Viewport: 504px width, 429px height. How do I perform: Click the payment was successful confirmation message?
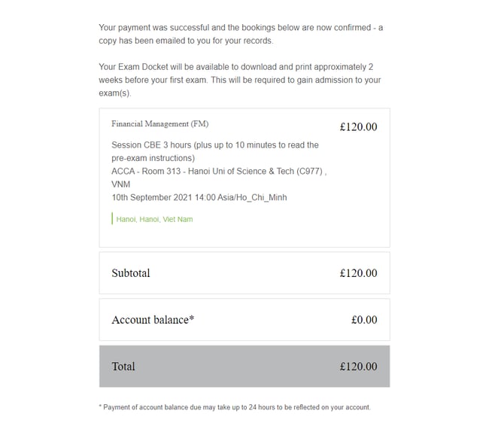240,28
